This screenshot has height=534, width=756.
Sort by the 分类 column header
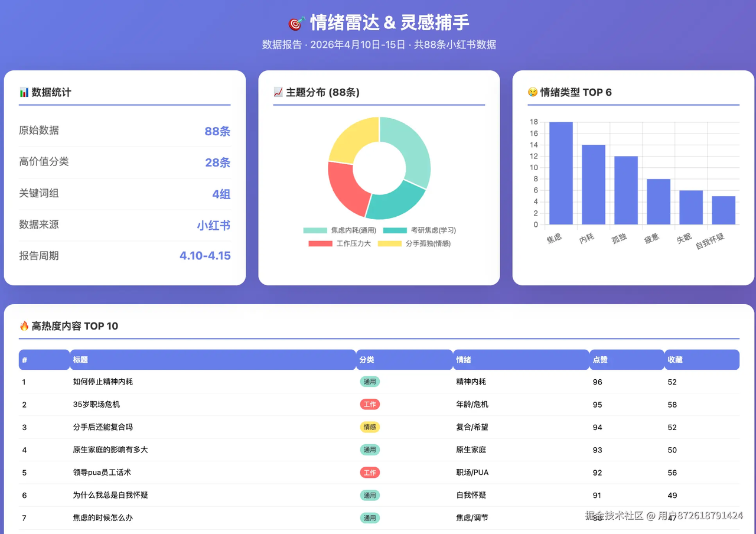(405, 360)
